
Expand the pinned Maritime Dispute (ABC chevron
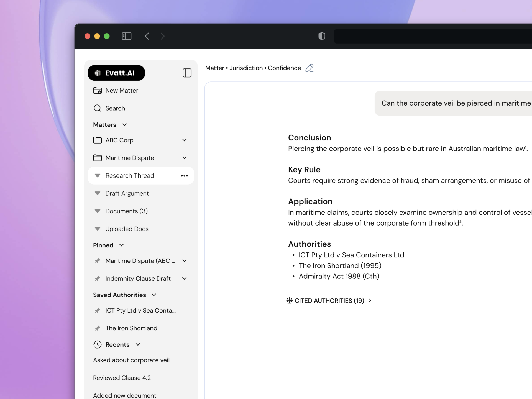click(x=185, y=261)
